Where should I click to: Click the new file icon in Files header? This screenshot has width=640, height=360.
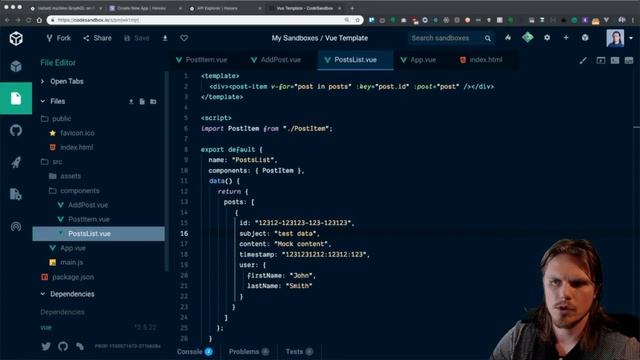(142, 101)
